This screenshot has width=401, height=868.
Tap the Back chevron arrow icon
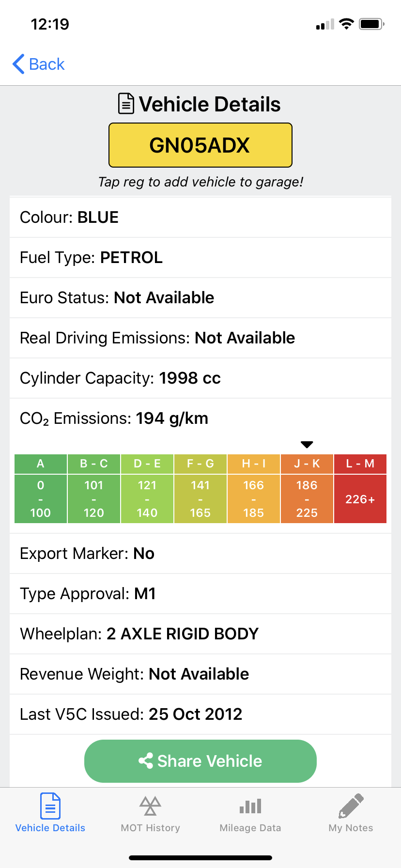tap(18, 64)
